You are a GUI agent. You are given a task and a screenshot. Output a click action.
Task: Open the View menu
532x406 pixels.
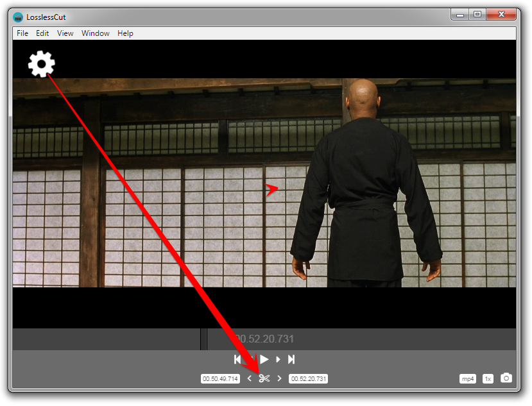tap(65, 33)
